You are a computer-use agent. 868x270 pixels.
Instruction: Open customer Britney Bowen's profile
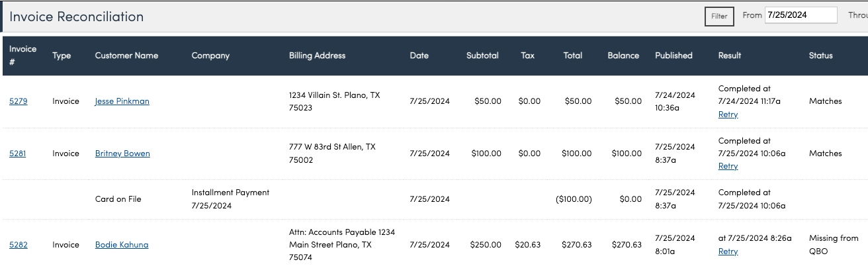122,154
